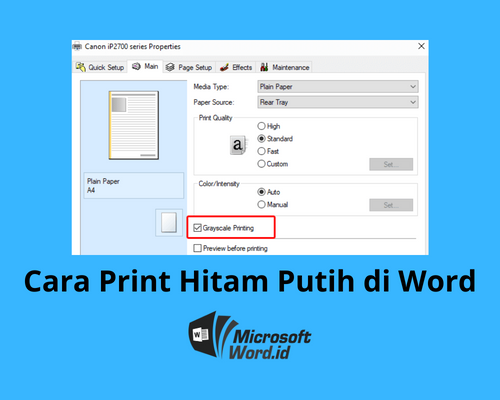This screenshot has width=500, height=400.
Task: Click the Effects paintbrush icon
Action: [x=224, y=67]
